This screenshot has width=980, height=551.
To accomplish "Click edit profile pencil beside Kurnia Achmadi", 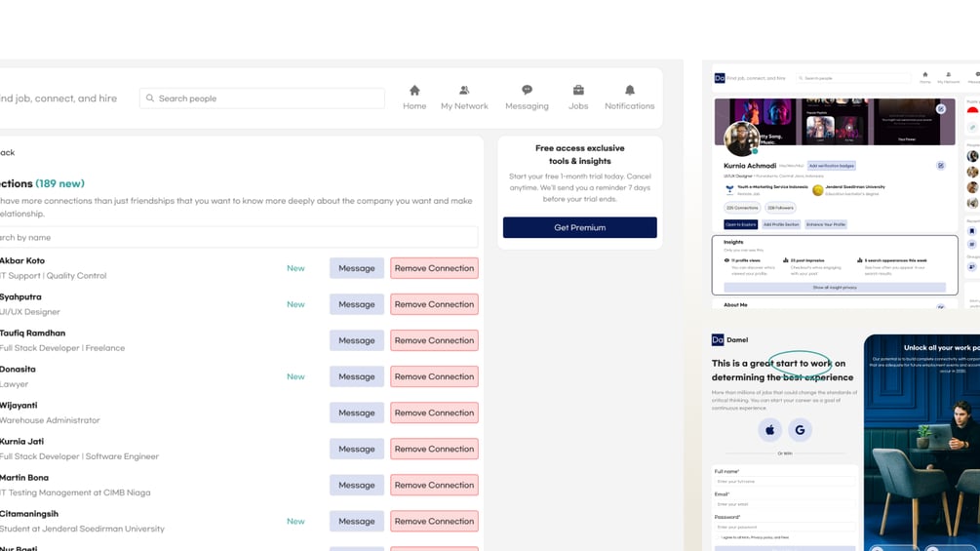I will (x=941, y=166).
